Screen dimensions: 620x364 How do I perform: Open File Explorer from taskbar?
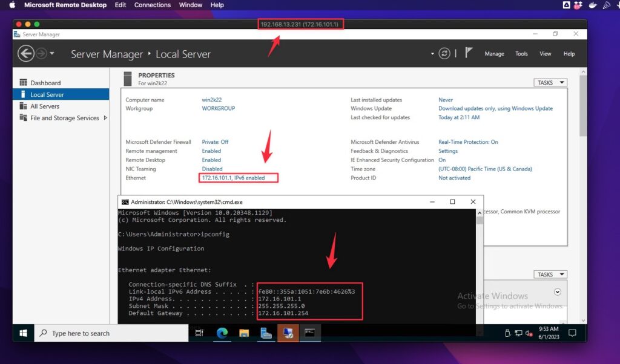coord(244,333)
